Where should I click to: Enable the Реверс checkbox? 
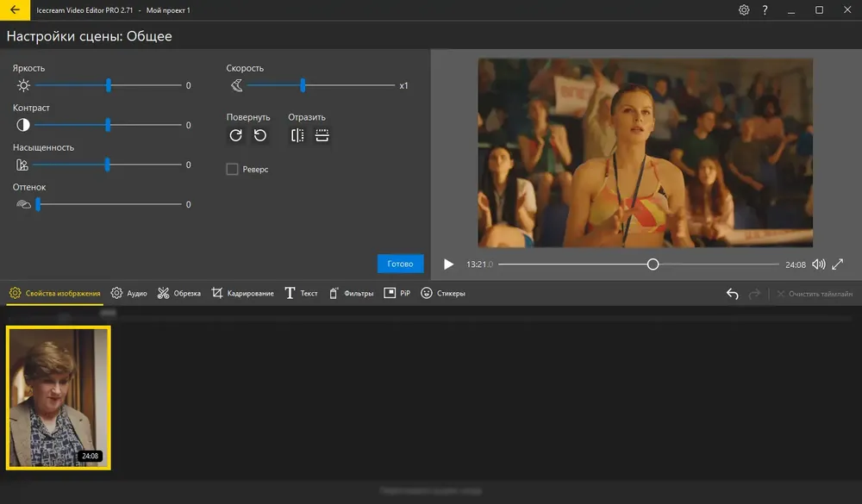[232, 169]
